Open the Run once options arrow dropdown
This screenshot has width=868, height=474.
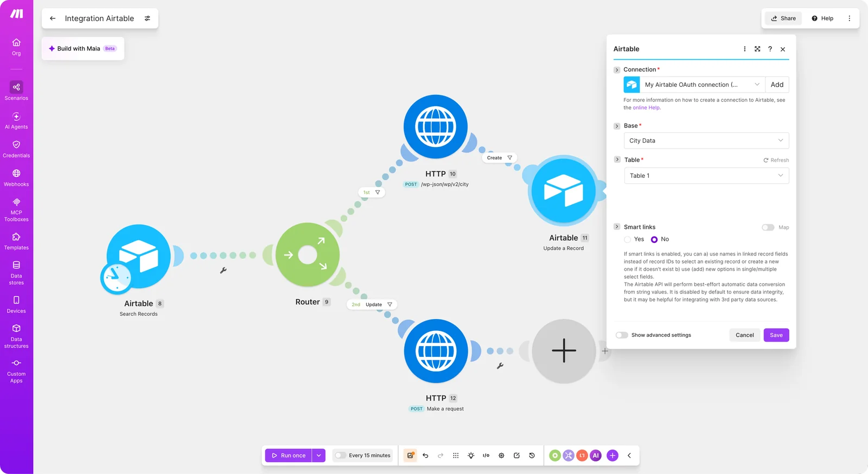[x=319, y=456]
